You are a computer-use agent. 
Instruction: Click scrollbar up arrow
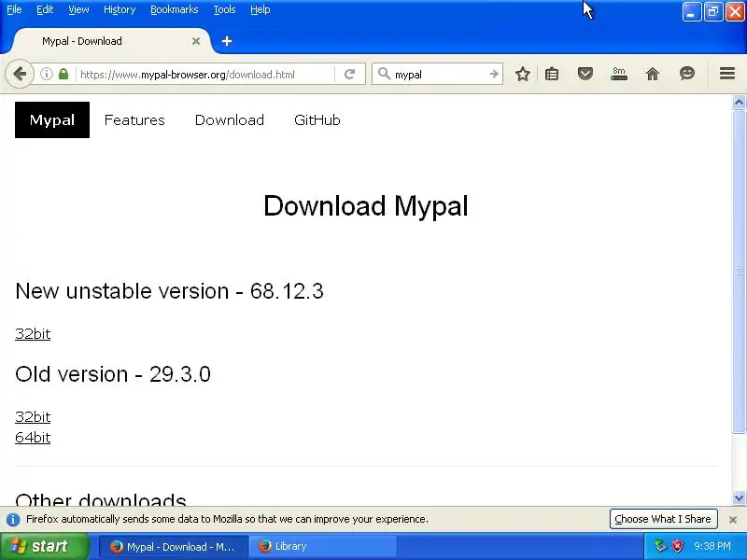[x=739, y=102]
